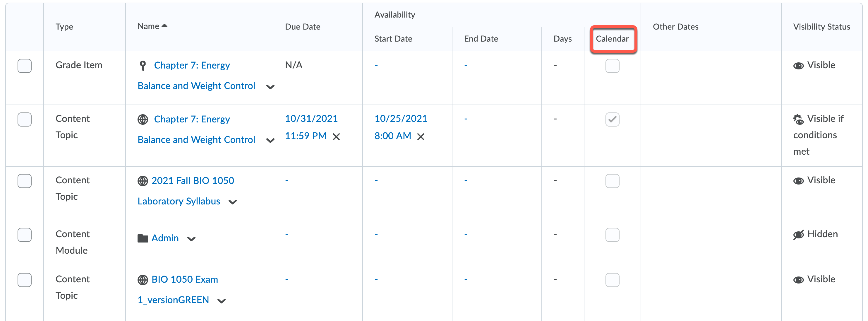The width and height of the screenshot is (868, 321).
Task: Open the BIO 1050 Exam 1_versionGREEN link
Action: [184, 279]
